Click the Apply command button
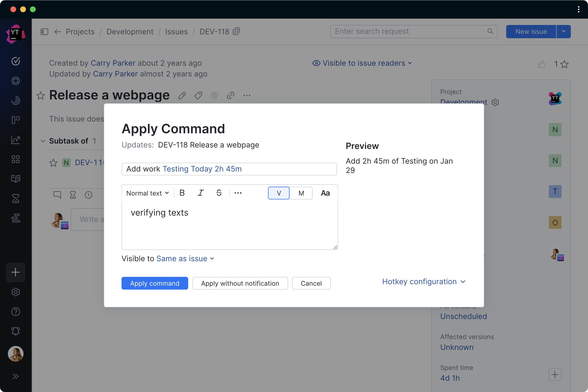Viewport: 588px width, 392px height. point(155,283)
